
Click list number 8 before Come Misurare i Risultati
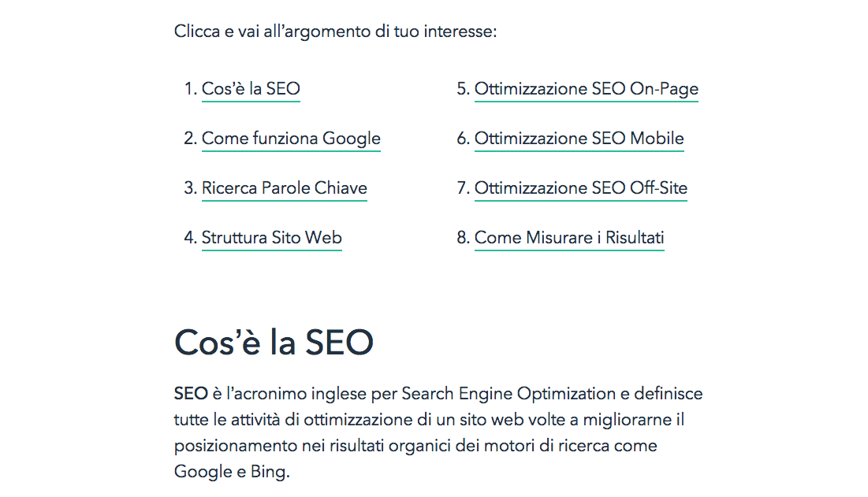[463, 238]
